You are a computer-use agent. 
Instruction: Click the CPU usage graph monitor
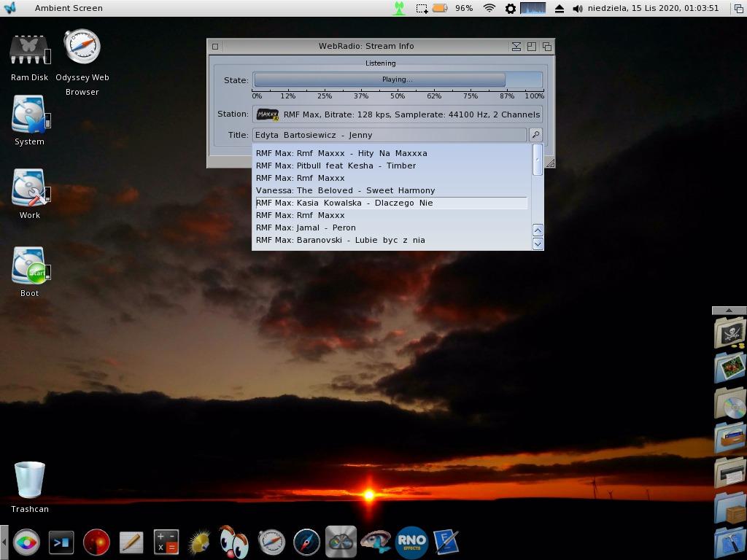click(533, 8)
